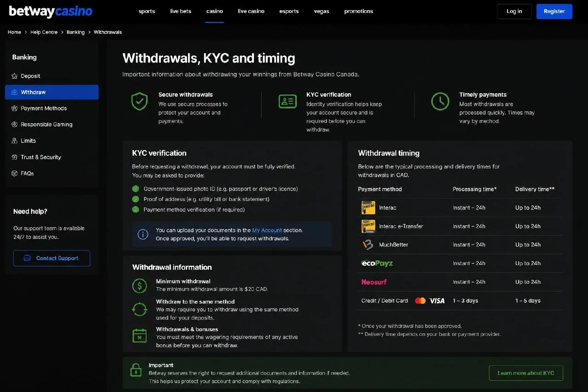Open FAQs in the sidebar
588x392 pixels.
[x=52, y=173]
